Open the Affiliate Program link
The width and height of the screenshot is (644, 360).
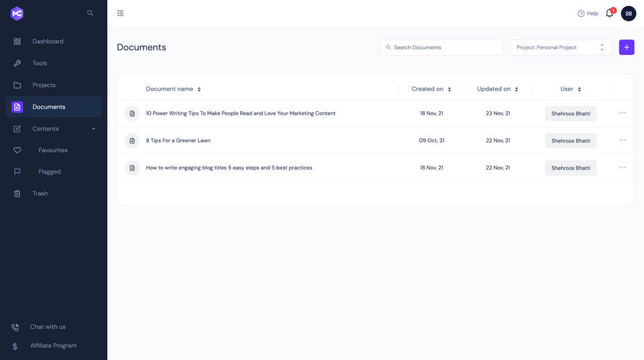point(54,346)
